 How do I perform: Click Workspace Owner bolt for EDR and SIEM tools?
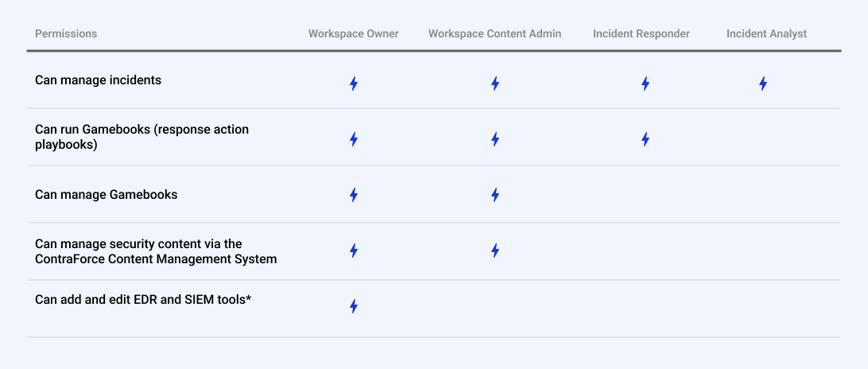tap(354, 306)
